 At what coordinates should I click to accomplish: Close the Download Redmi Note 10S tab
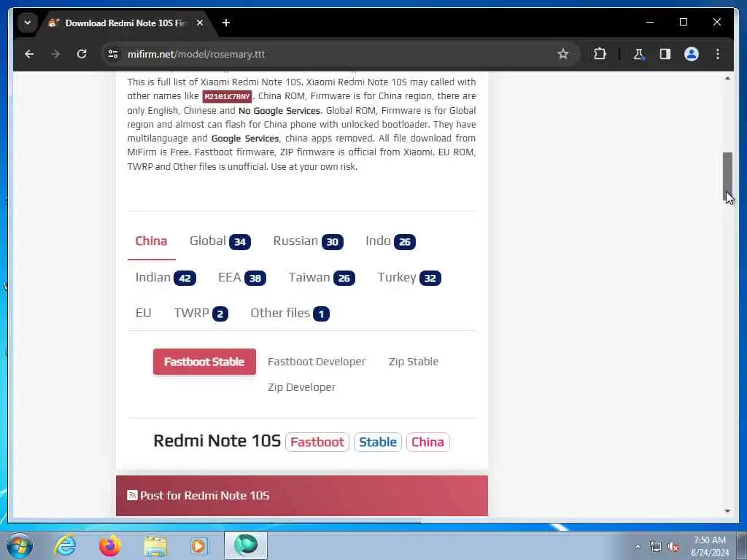pyautogui.click(x=200, y=23)
